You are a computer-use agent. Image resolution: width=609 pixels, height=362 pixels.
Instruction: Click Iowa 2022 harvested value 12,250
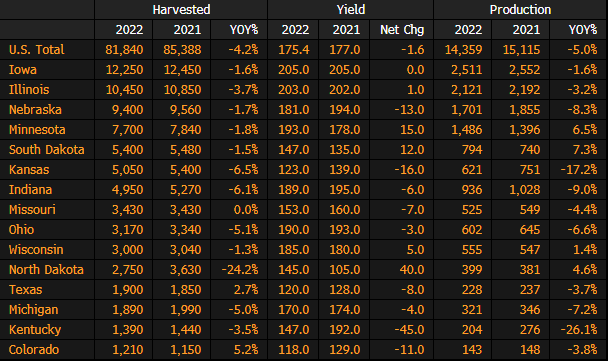124,70
